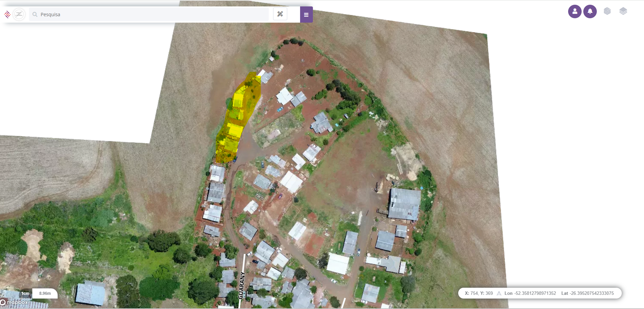The image size is (644, 309).
Task: Open the notifications bell
Action: (590, 11)
